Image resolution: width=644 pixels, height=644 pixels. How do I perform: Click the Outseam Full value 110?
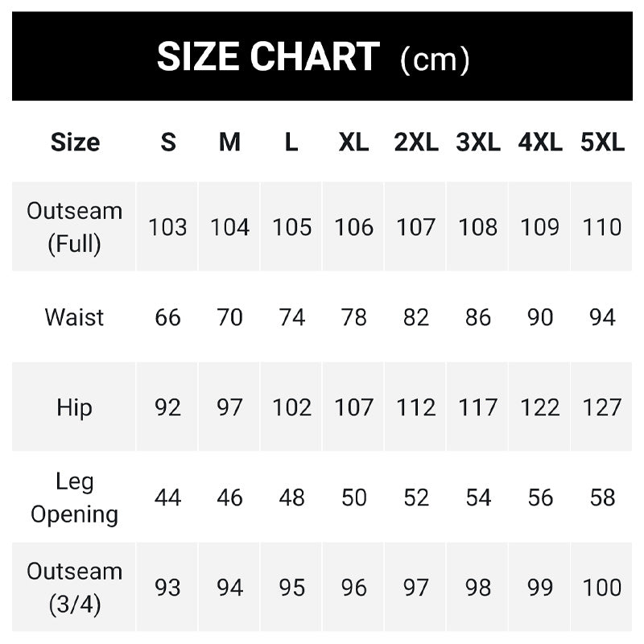[x=602, y=227]
